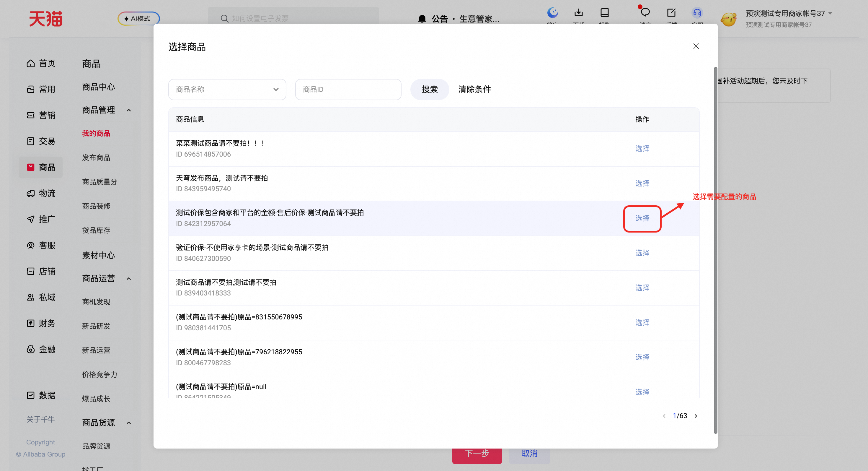Select product ID 980381441705
Screen dimensions: 868x471
pyautogui.click(x=642, y=323)
